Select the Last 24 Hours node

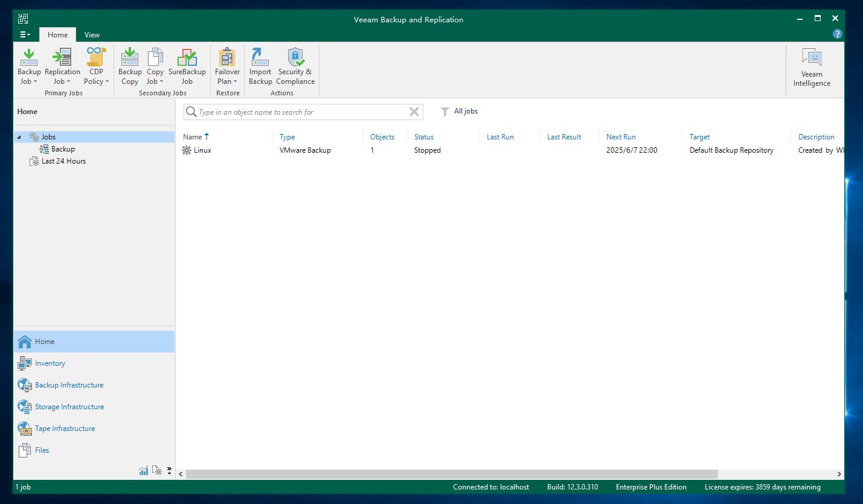click(63, 161)
